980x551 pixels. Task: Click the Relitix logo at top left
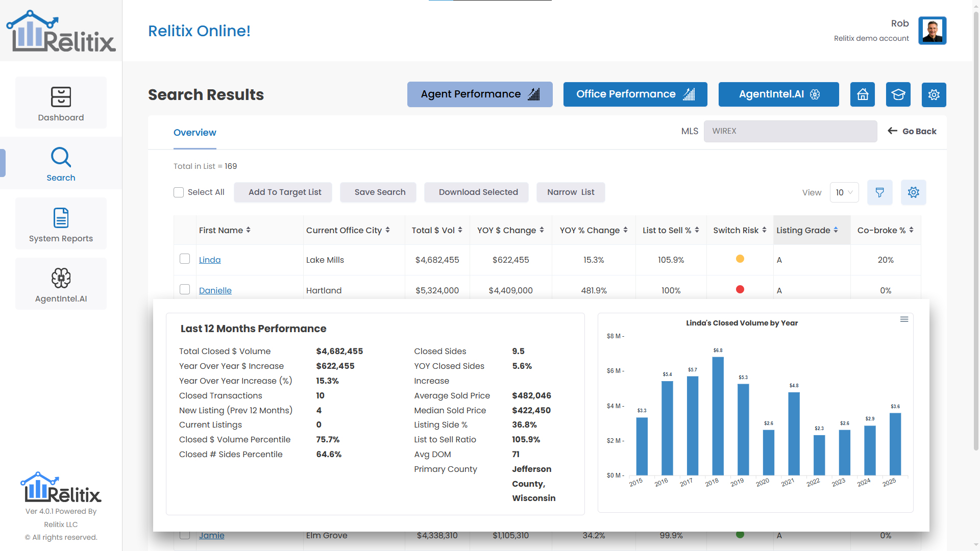pyautogui.click(x=61, y=31)
